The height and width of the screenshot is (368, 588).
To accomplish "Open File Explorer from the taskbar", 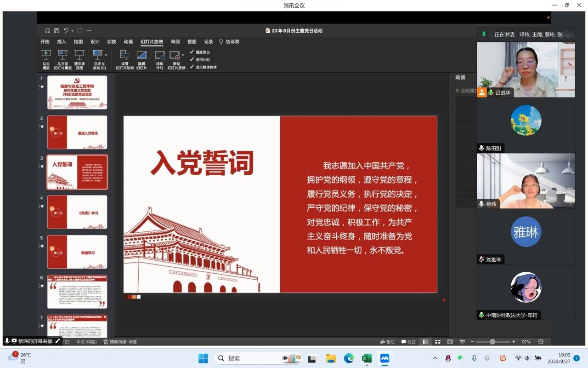I will [331, 358].
